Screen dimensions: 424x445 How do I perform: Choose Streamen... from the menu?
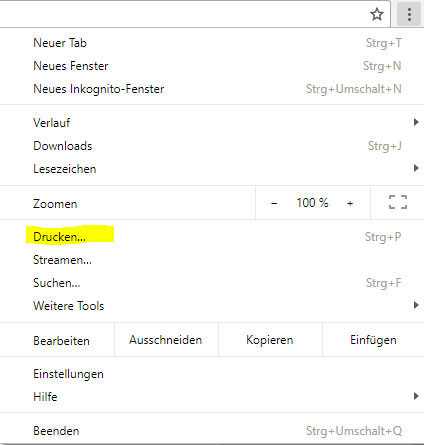coord(212,260)
